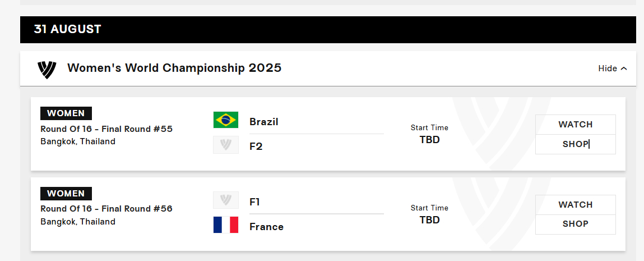Click the F1 placeholder team logo
The image size is (644, 261).
coord(226,200)
